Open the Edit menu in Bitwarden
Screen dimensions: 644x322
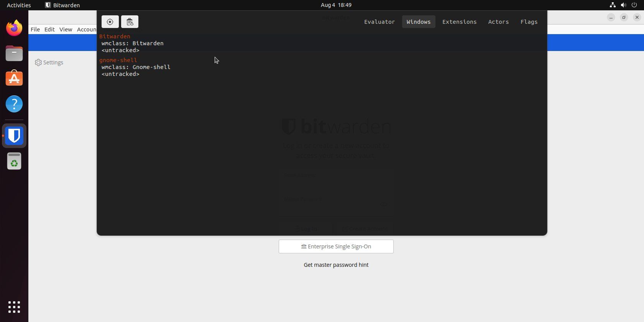[x=49, y=30]
